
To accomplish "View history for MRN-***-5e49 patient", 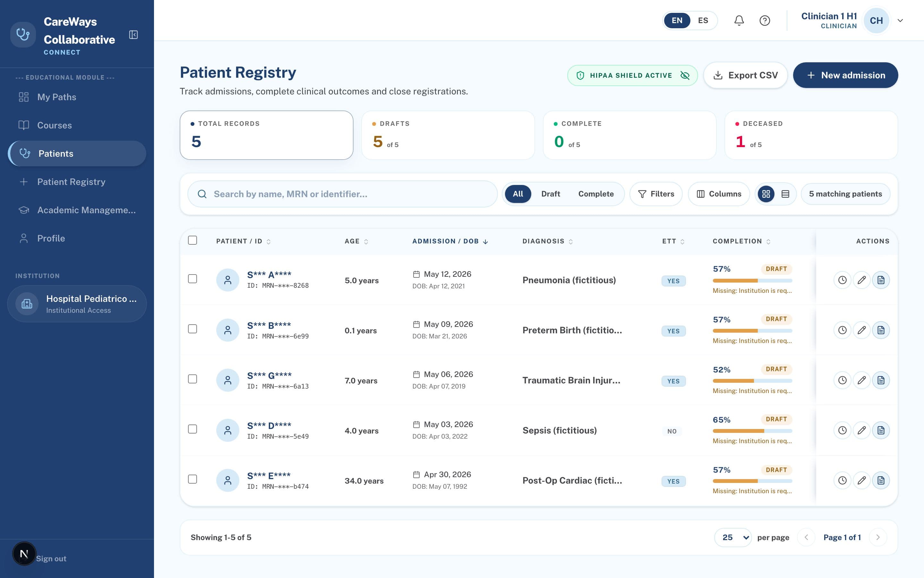I will (842, 430).
